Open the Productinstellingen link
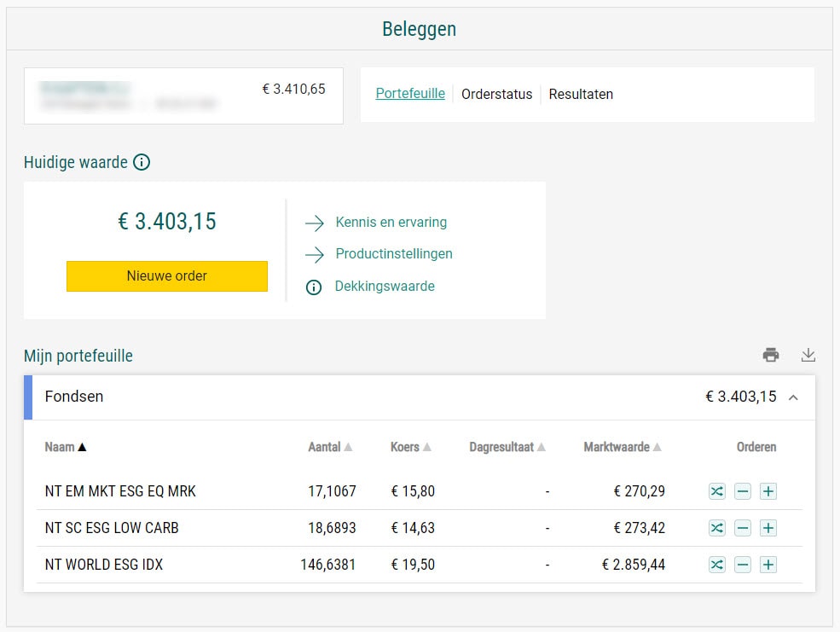Viewport: 840px width, 632px height. pos(394,254)
